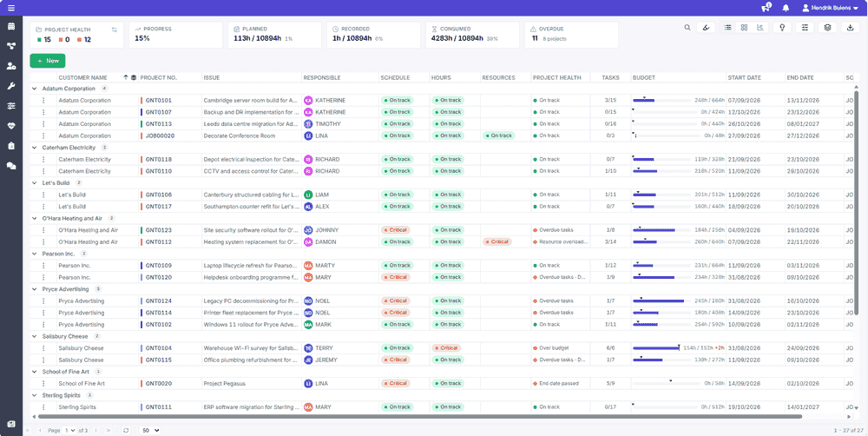Open the hamburger menu at top left
868x436 pixels.
11,8
